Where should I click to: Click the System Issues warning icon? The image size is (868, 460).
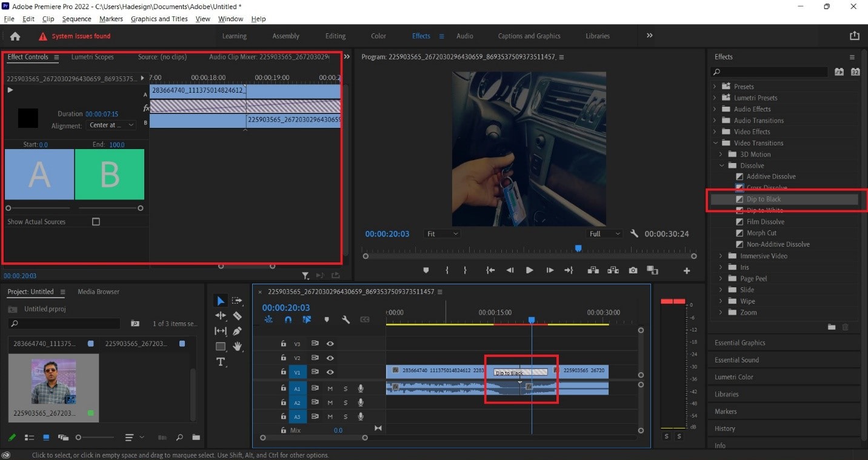point(42,36)
